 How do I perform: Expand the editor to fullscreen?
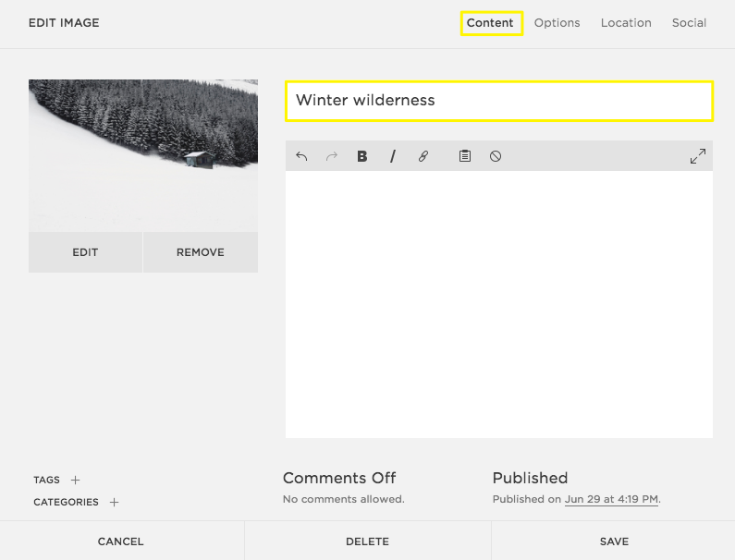(697, 156)
